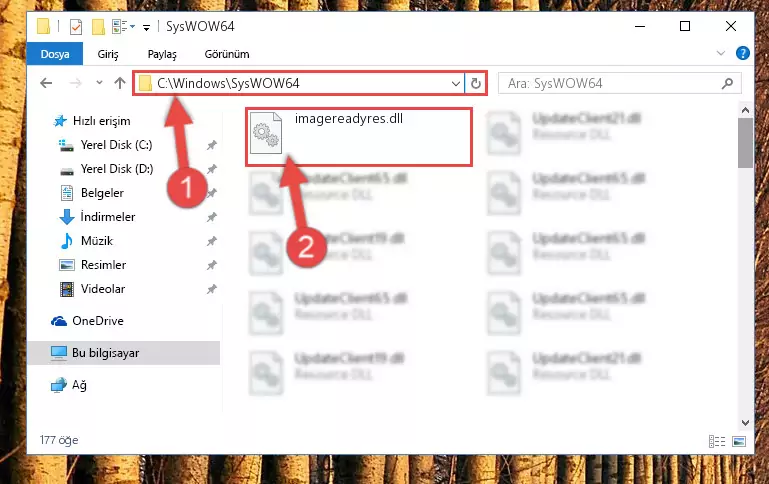
Task: Expand the ribbon with chevron
Action: click(x=720, y=53)
